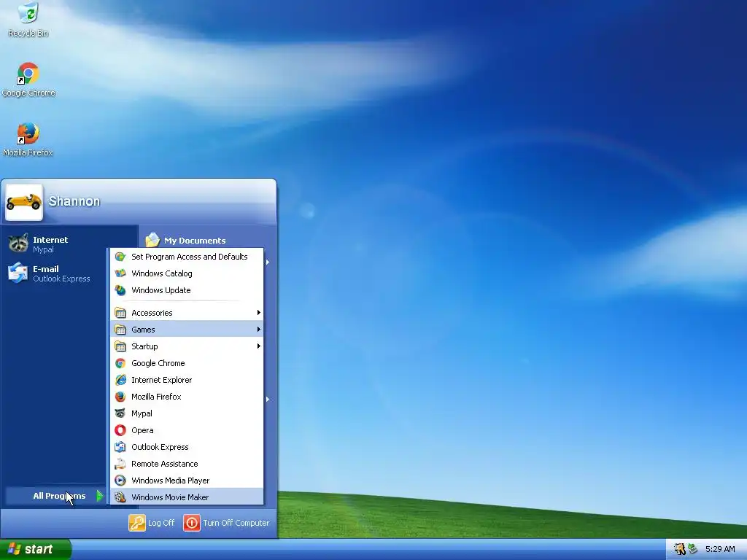This screenshot has width=747, height=560.
Task: Expand the Games submenu arrow
Action: click(x=259, y=330)
